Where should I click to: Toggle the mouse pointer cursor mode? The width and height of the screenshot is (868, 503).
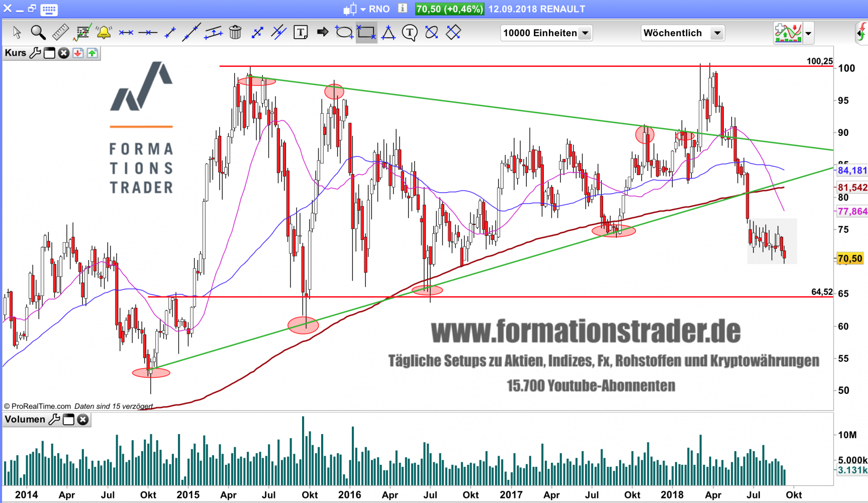[x=17, y=33]
